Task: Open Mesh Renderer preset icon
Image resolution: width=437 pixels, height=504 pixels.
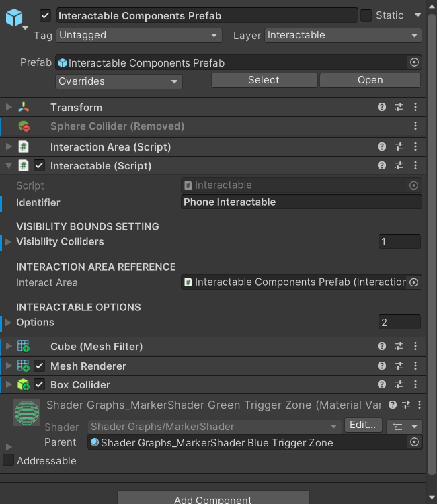Action: [399, 366]
